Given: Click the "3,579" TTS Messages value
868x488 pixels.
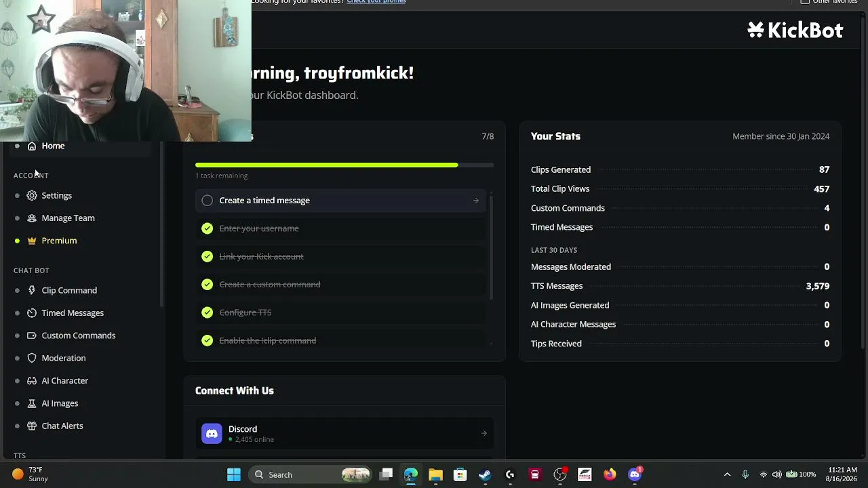Looking at the screenshot, I should coord(818,286).
